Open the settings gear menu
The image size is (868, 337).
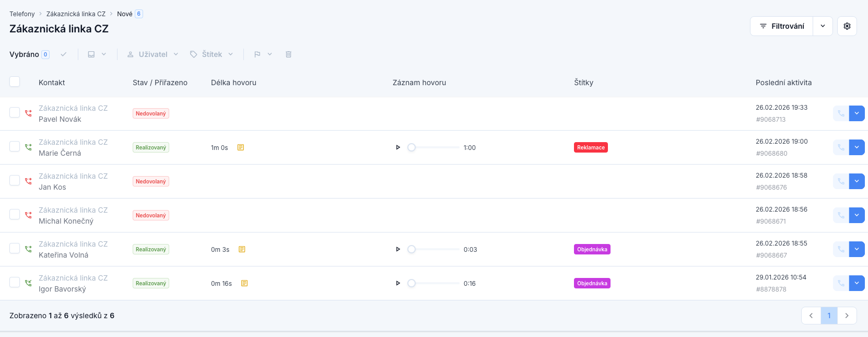[x=847, y=26]
